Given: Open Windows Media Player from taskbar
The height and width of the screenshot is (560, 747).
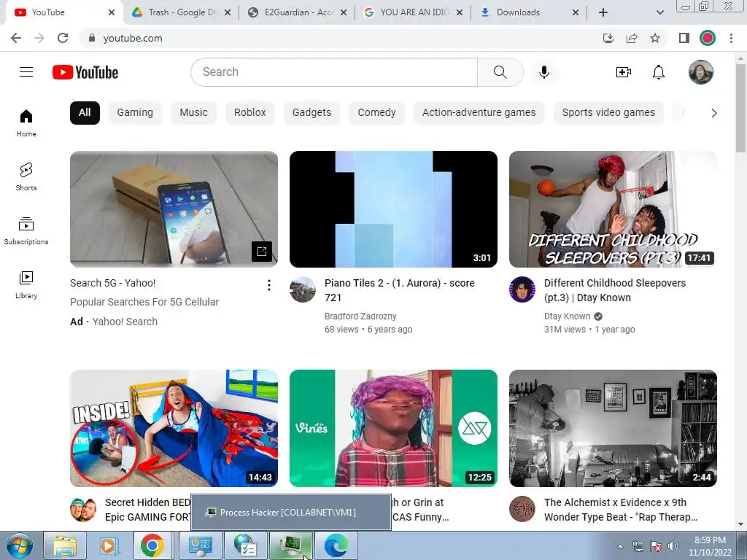Looking at the screenshot, I should click(108, 545).
